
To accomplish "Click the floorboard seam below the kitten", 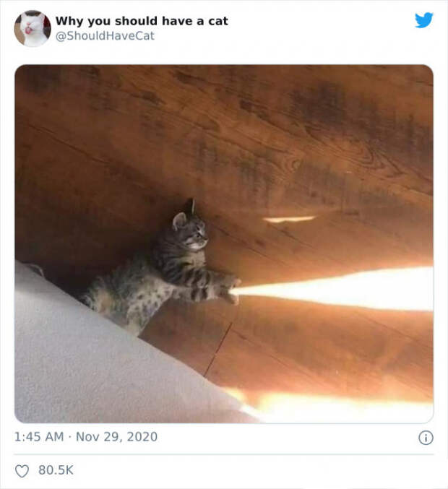I will [x=217, y=350].
